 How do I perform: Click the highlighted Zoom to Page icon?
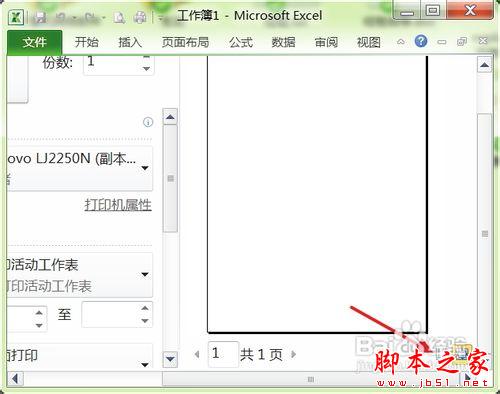tap(461, 353)
